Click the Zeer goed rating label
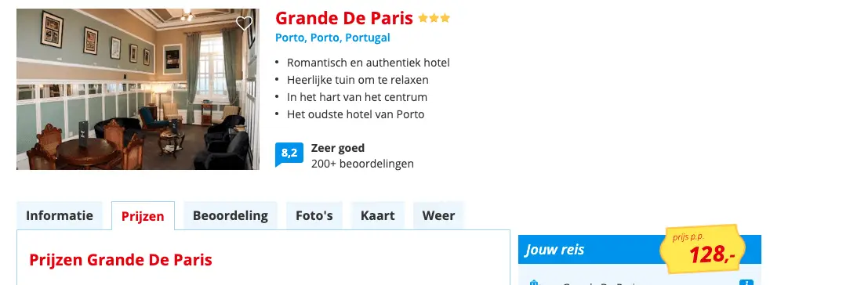The width and height of the screenshot is (868, 285). click(x=338, y=148)
